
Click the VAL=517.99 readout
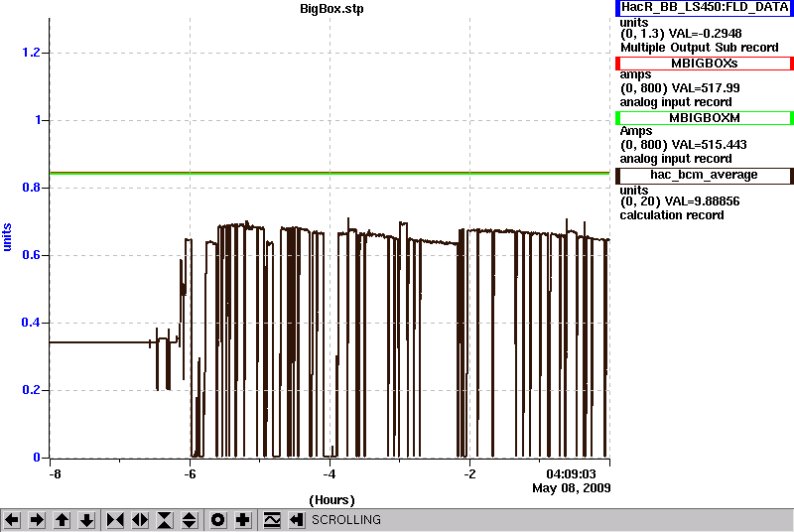pos(705,88)
